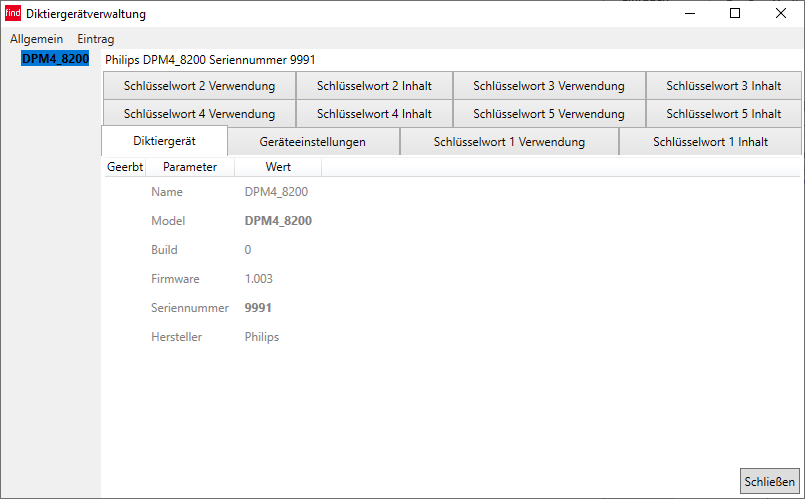This screenshot has height=499, width=805.
Task: Click the Geerbt column header
Action: click(x=125, y=167)
